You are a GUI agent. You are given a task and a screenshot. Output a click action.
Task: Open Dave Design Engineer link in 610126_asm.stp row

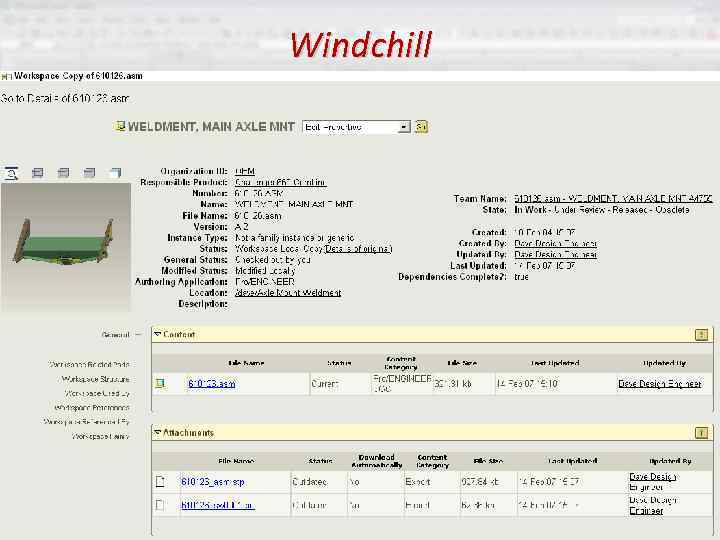tap(652, 481)
